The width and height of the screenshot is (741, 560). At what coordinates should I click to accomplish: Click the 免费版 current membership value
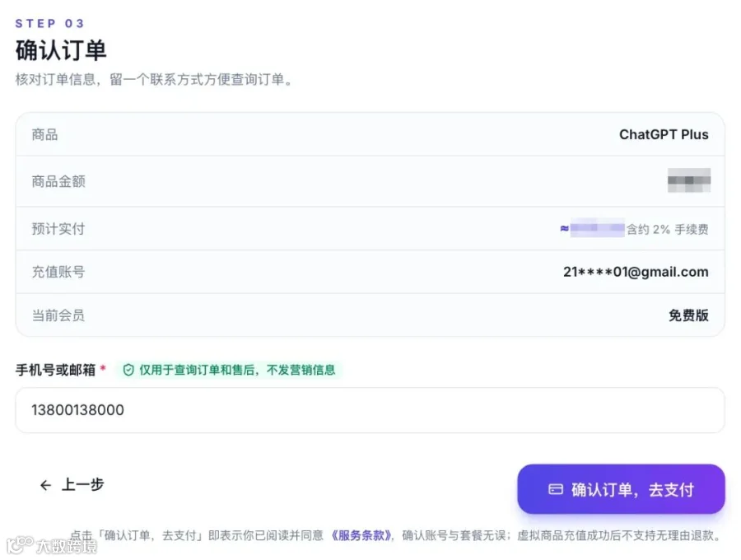tap(688, 315)
